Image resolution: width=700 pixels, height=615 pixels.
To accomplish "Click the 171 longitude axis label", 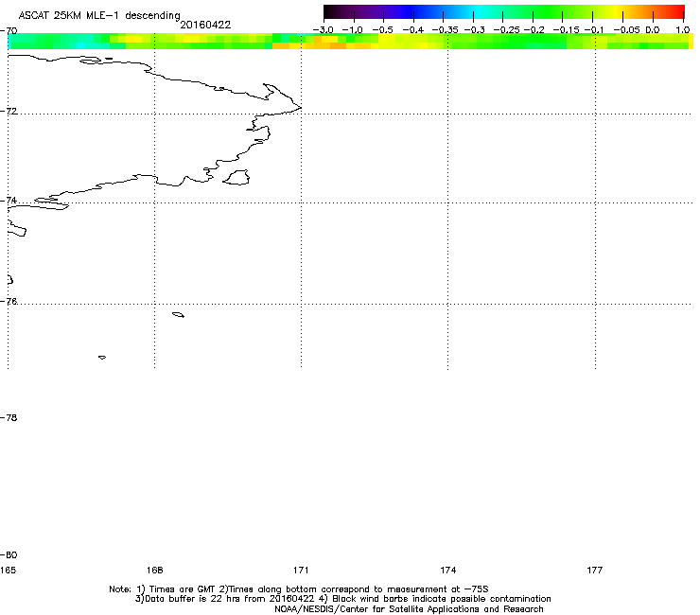I will pyautogui.click(x=301, y=570).
